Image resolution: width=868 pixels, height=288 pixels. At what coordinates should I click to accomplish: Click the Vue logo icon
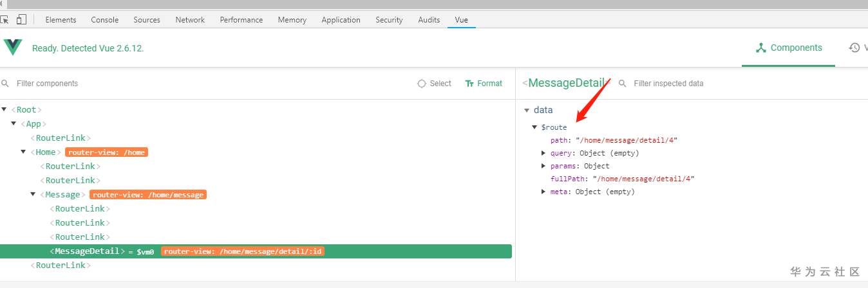click(x=13, y=48)
